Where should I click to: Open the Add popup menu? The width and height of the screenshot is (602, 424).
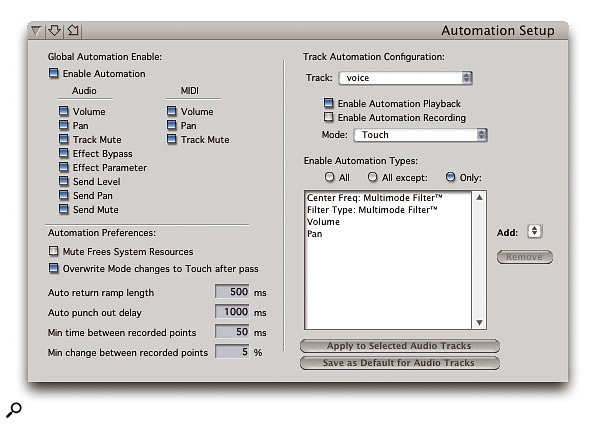click(x=534, y=232)
